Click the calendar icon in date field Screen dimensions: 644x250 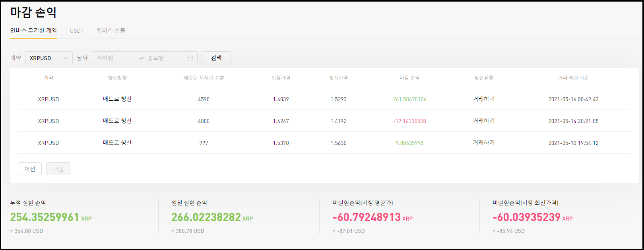tap(190, 58)
